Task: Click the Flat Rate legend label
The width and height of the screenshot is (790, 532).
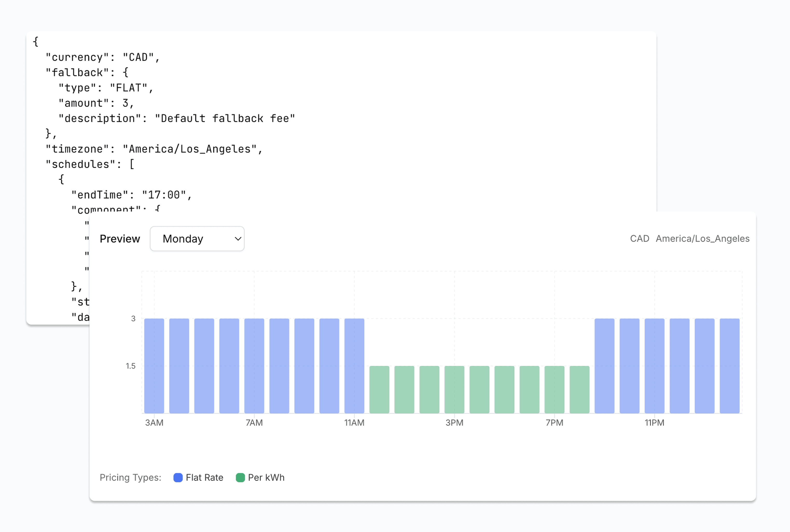Action: pyautogui.click(x=204, y=477)
